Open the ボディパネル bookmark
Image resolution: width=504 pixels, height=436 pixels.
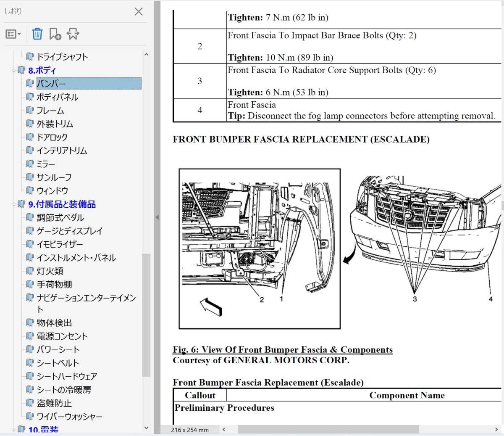pyautogui.click(x=57, y=97)
